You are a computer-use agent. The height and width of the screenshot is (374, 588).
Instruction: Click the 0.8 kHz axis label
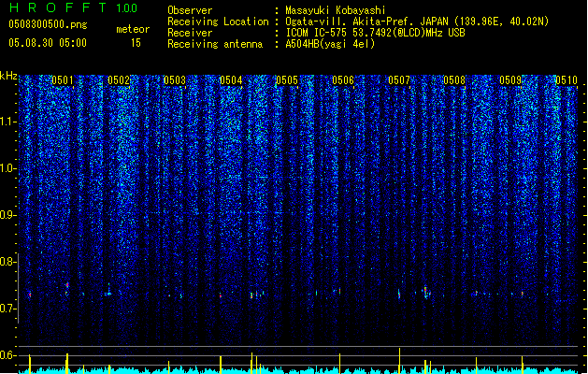(x=7, y=262)
